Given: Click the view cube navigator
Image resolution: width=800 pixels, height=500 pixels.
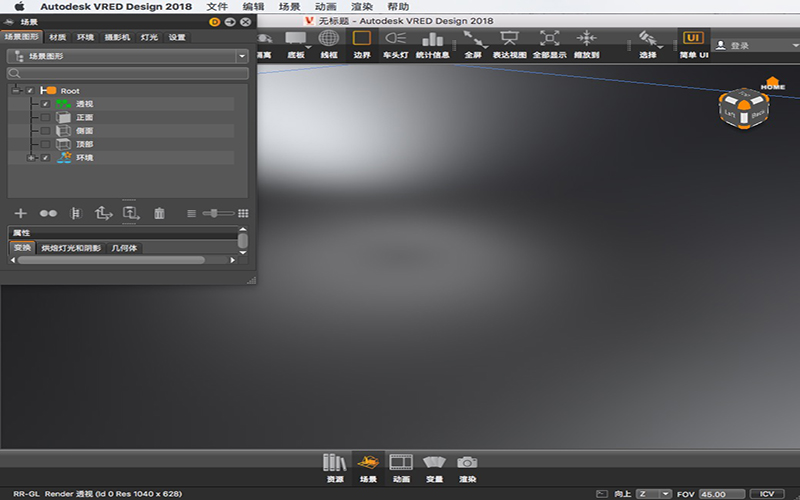Looking at the screenshot, I should click(744, 108).
